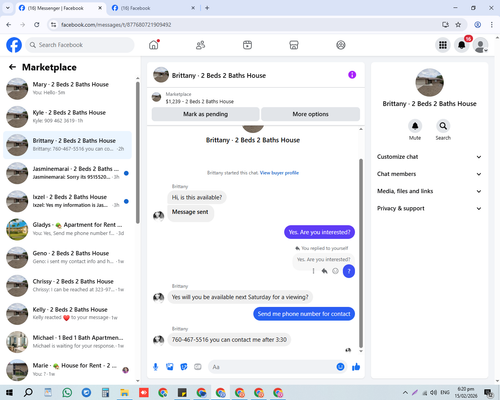Click the message thread vertical scrollbar
The width and height of the screenshot is (500, 400).
361,253
